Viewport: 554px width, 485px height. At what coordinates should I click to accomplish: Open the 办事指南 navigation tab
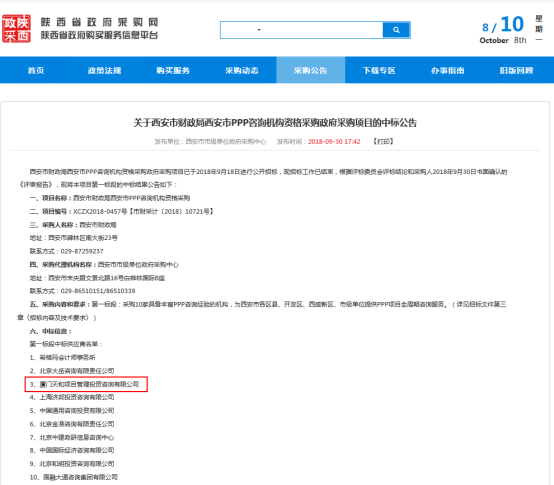448,70
